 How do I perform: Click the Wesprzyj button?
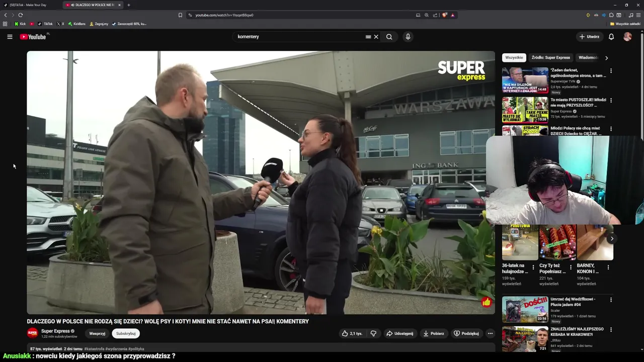[x=97, y=333]
